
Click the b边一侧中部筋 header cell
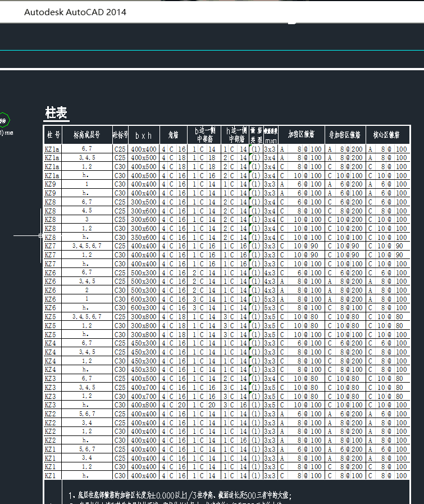pyautogui.click(x=205, y=135)
